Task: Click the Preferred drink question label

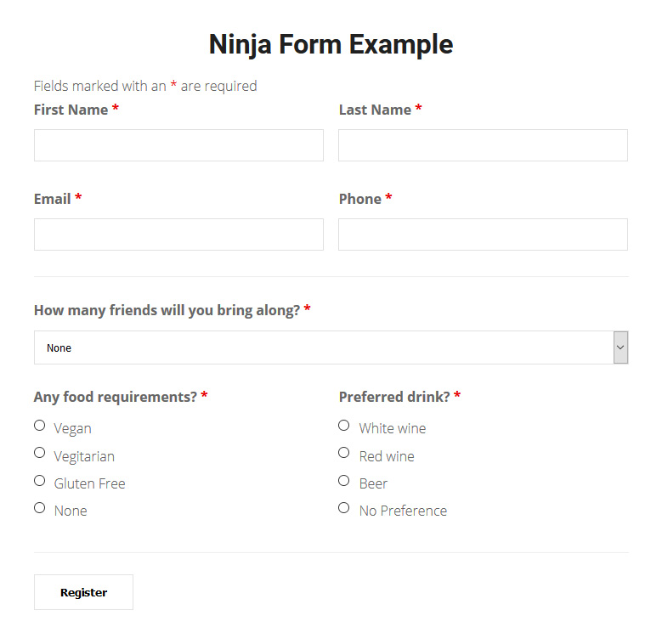Action: 394,397
